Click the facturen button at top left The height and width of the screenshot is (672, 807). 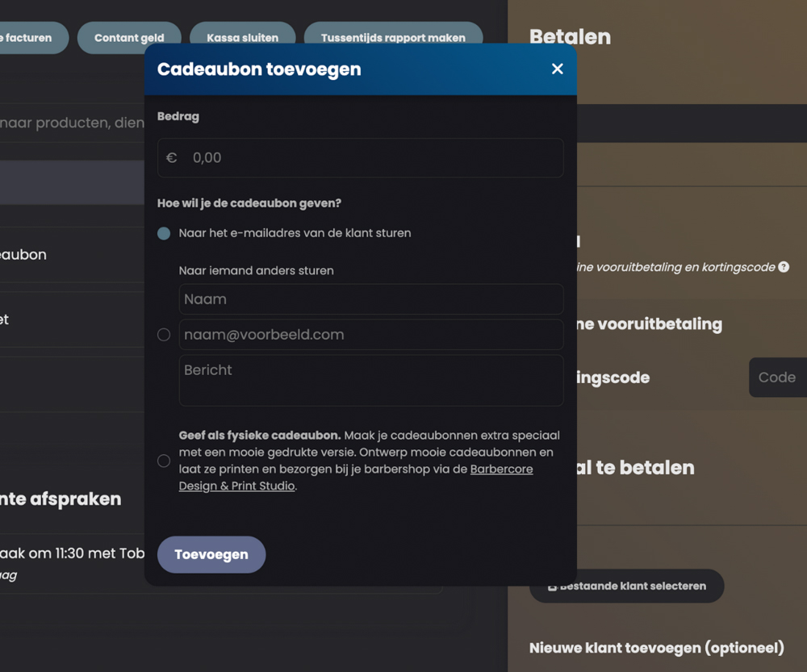pyautogui.click(x=32, y=38)
